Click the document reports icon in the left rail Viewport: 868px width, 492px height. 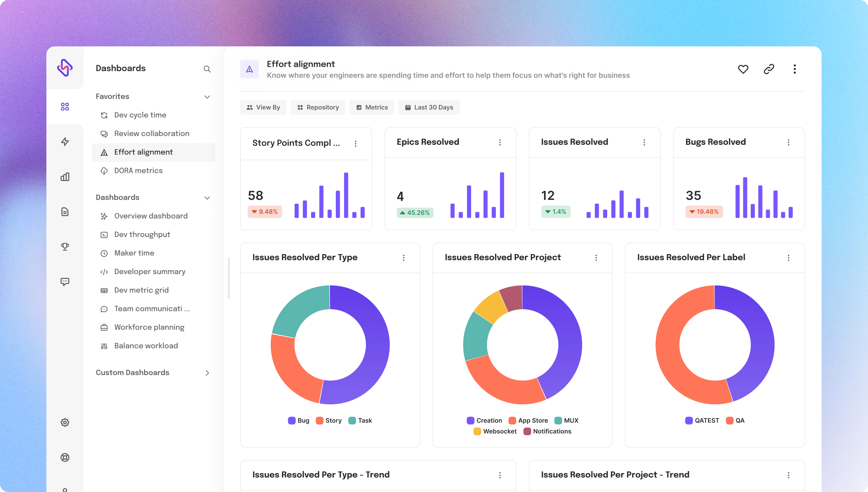[65, 212]
